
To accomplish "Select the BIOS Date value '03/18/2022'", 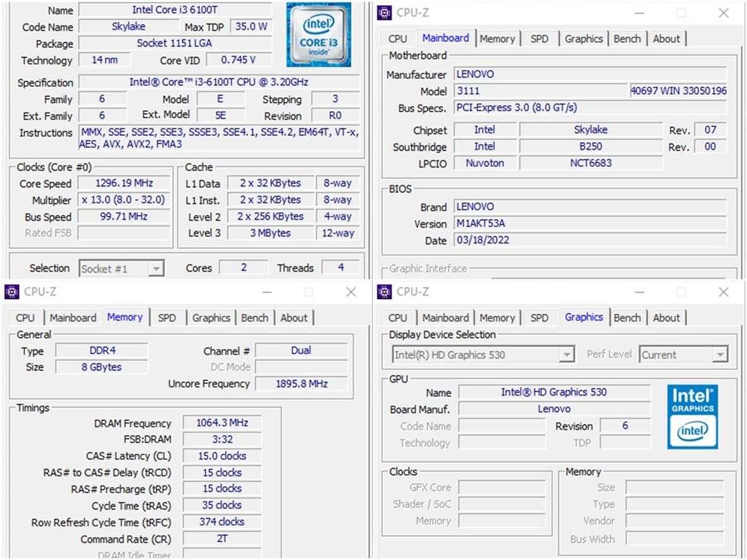I will 590,240.
